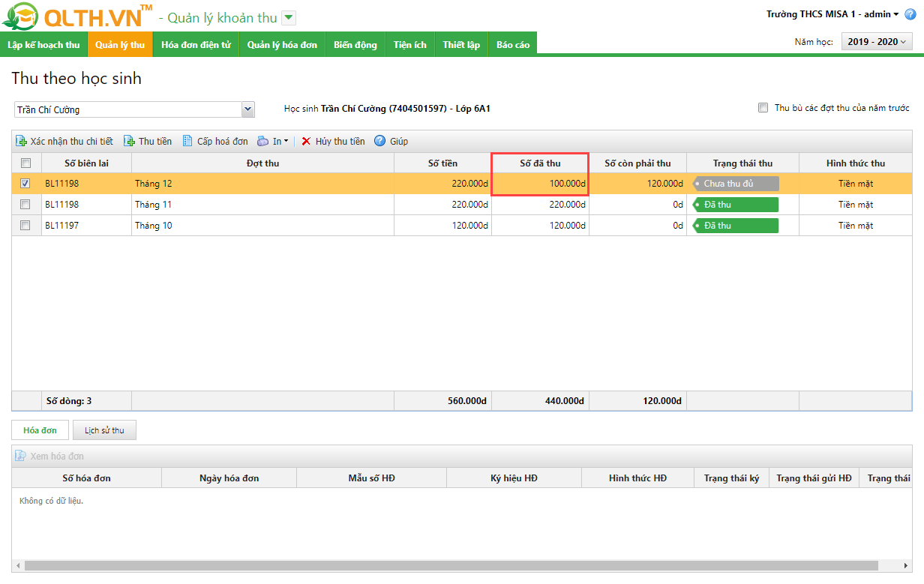Click the Số dòng: 3 footer label
The width and height of the screenshot is (924, 584).
point(69,401)
